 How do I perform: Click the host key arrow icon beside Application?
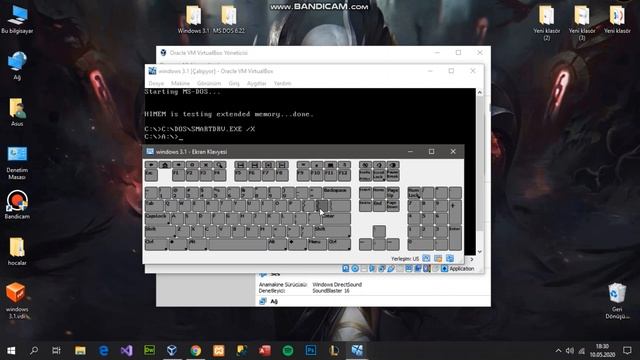click(x=444, y=269)
